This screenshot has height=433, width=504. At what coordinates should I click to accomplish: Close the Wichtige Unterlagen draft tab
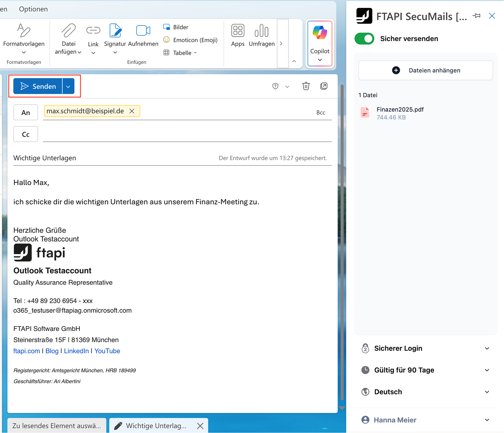click(x=200, y=426)
